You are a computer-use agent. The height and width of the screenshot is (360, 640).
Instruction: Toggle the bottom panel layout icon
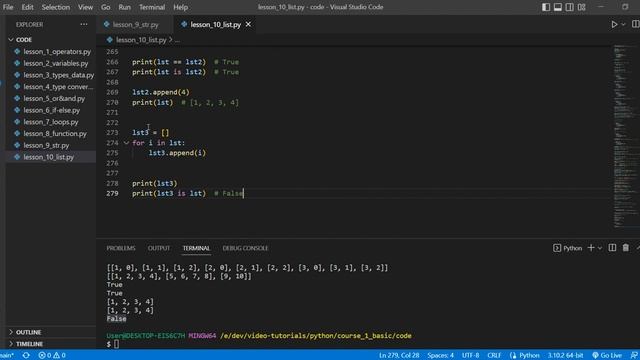coord(558,7)
